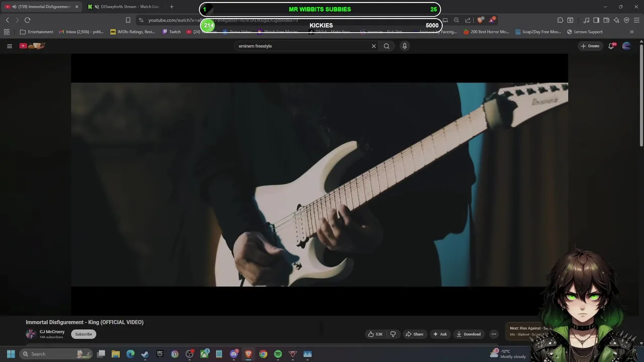Viewport: 644px width, 362px height.
Task: Open Spotify from taskbar
Action: (x=278, y=354)
